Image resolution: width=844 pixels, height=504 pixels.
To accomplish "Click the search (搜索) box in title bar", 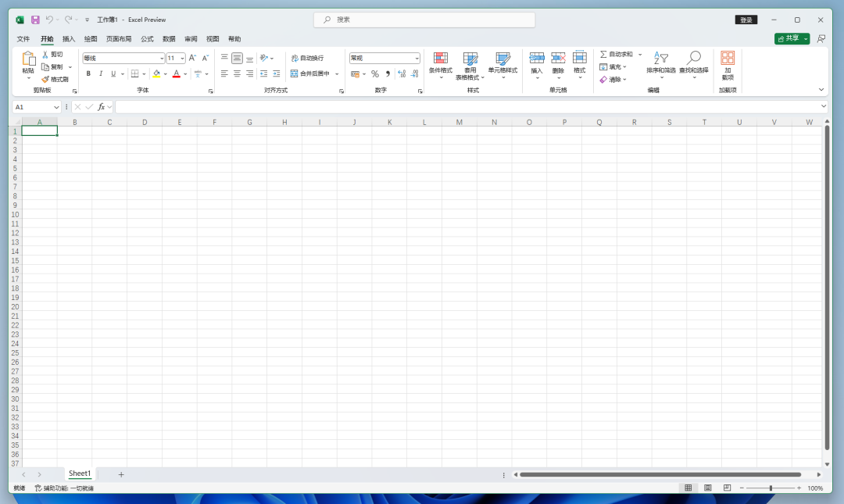I will [424, 20].
